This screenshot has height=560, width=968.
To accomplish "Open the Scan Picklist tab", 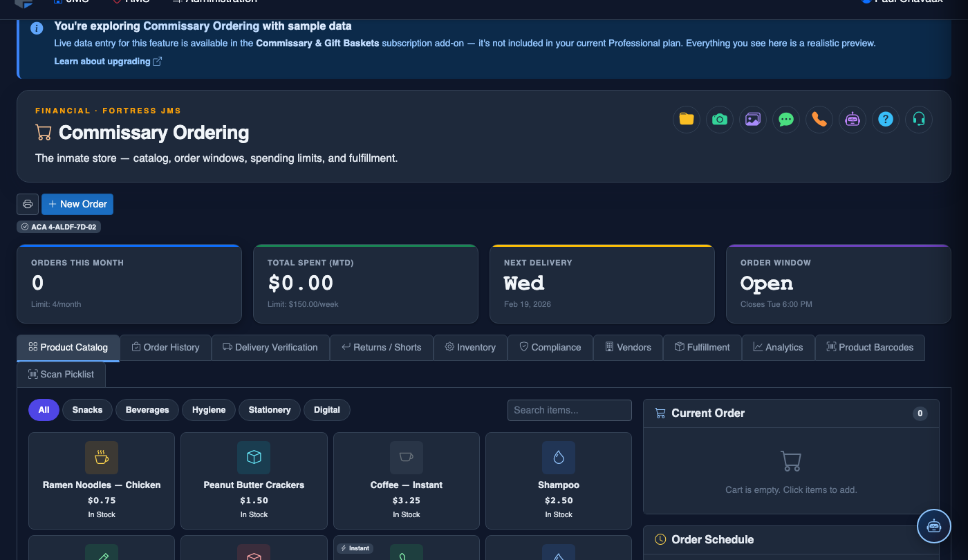I will tap(61, 374).
